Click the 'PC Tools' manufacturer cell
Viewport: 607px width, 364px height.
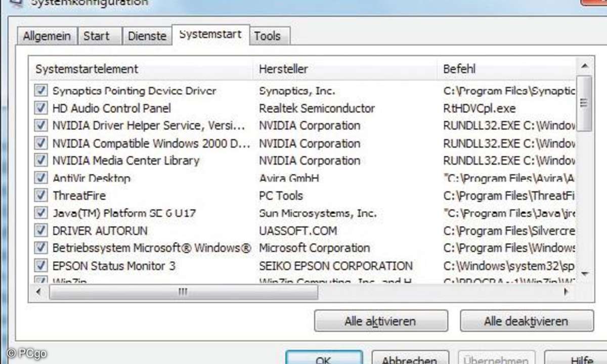click(281, 195)
